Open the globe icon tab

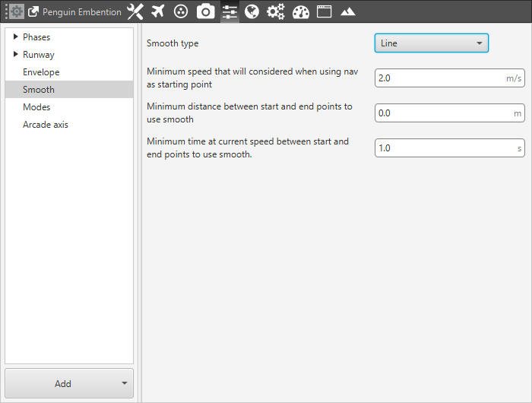(252, 11)
